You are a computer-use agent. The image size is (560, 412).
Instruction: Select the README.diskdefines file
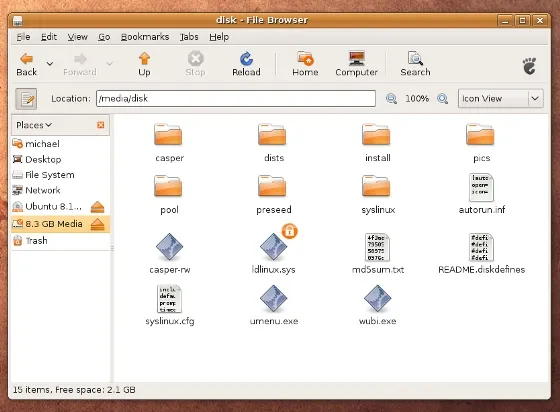pos(481,254)
